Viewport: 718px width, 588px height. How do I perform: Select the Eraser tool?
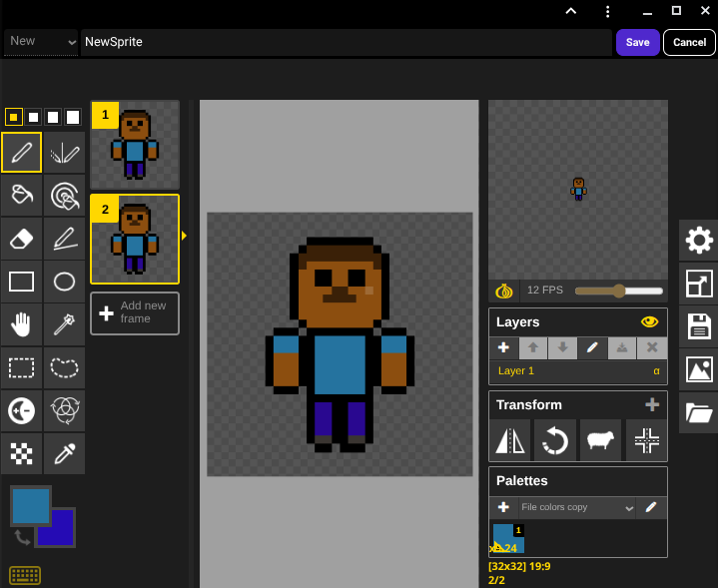tap(21, 239)
